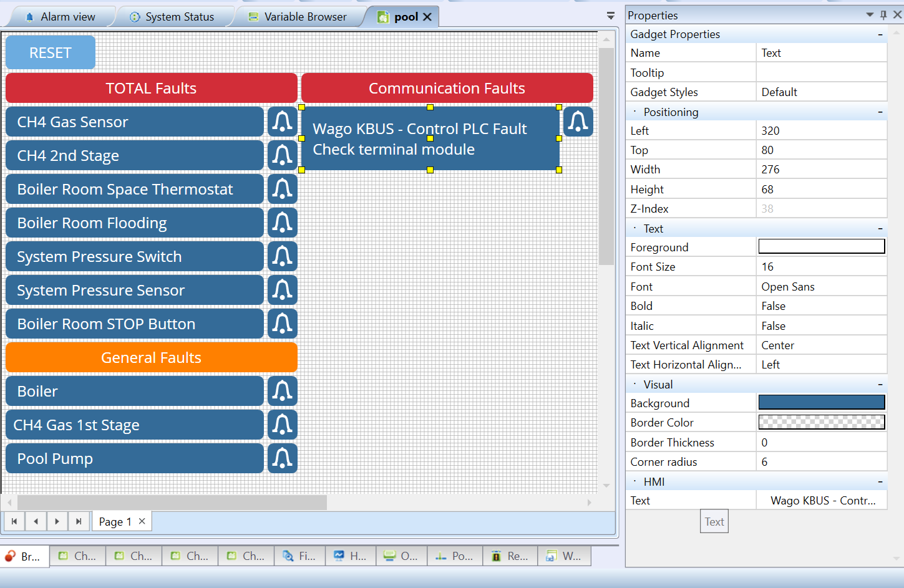
Task: Click bell icon next to System Pressure Sensor
Action: (283, 290)
